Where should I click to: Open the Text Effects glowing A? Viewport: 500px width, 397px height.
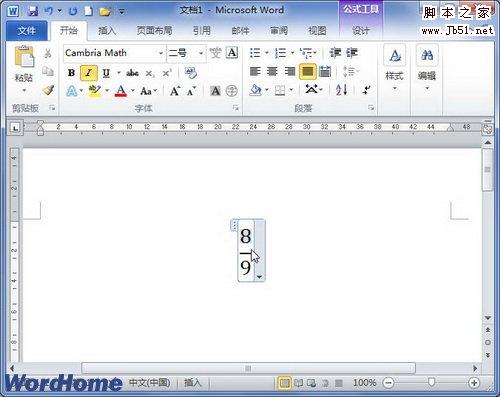tap(71, 91)
